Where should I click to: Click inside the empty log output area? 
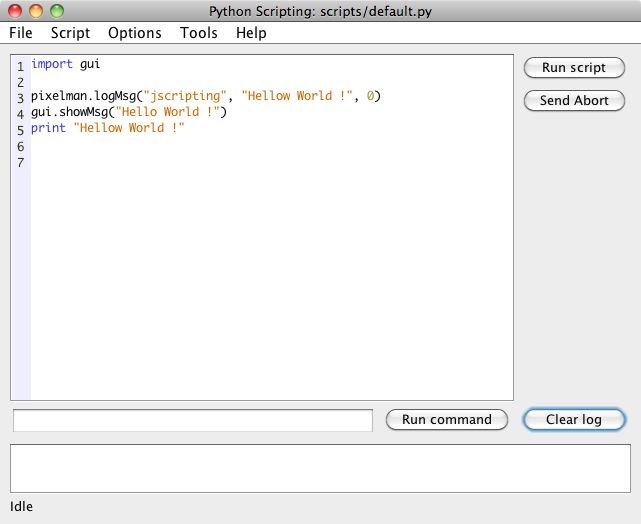click(320, 468)
